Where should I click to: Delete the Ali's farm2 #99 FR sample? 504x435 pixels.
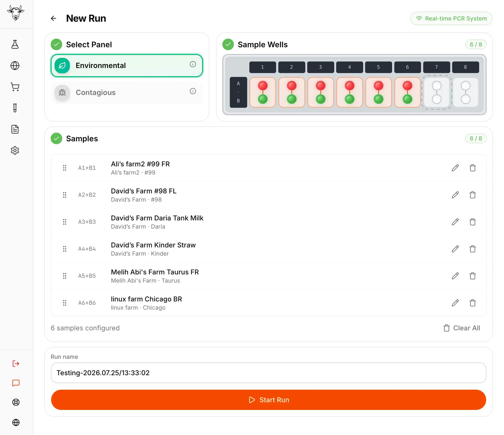(473, 168)
